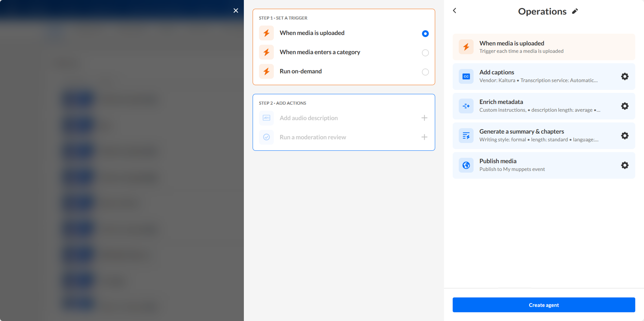Click the Run a moderation review action
The image size is (644, 321).
(312, 137)
